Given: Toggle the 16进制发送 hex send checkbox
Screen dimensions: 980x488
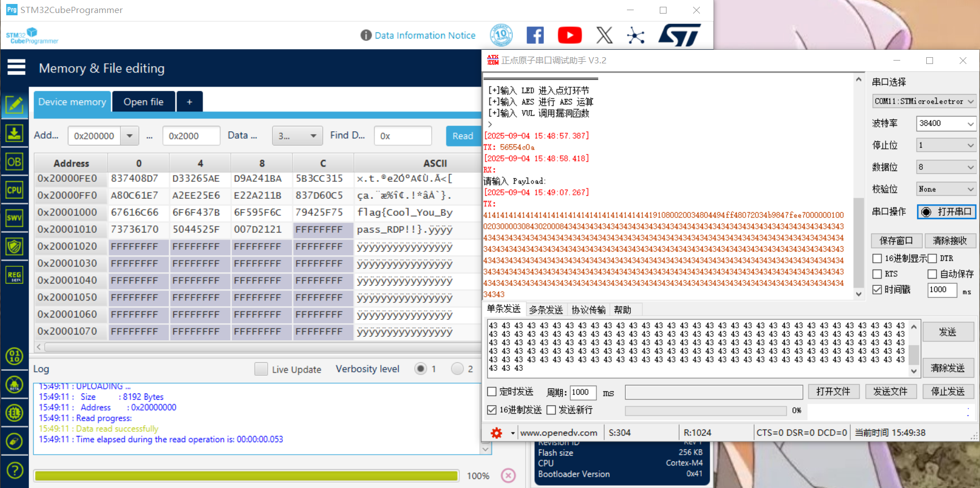Looking at the screenshot, I should pyautogui.click(x=492, y=410).
